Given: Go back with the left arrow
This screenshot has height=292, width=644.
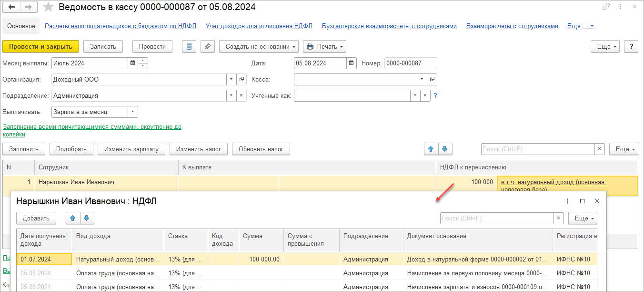Looking at the screenshot, I should 12,7.
